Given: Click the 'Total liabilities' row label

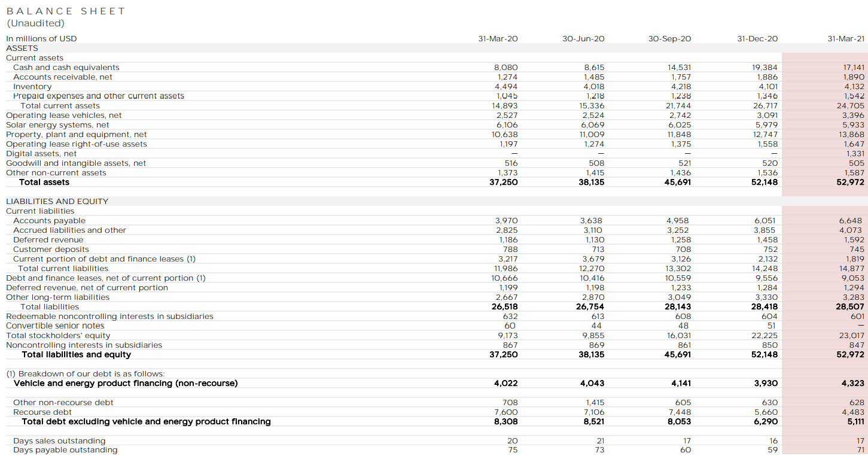Looking at the screenshot, I should coord(50,306).
